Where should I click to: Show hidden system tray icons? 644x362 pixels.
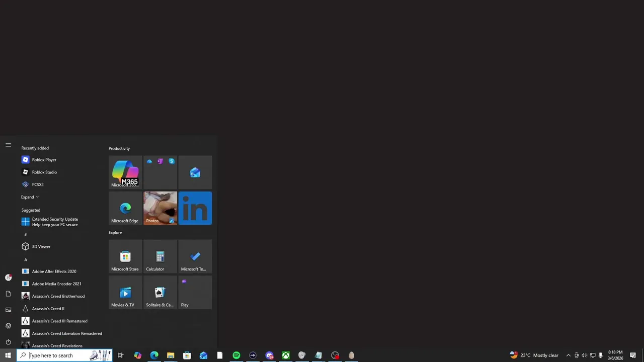569,355
